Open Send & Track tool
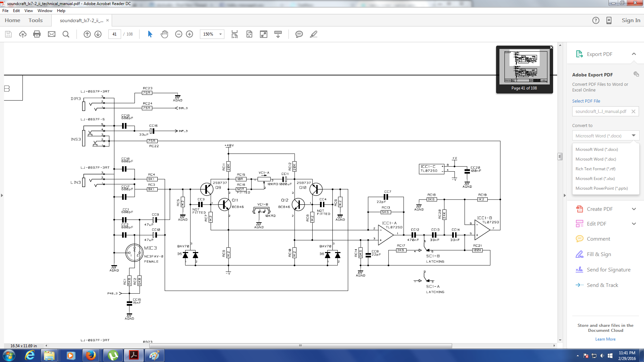The height and width of the screenshot is (362, 644). (602, 285)
